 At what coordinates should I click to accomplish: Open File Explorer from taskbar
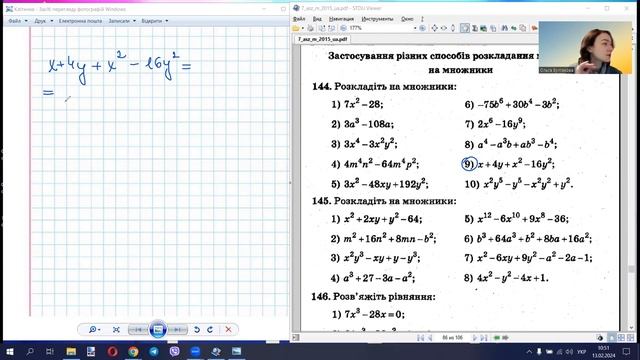[71, 351]
